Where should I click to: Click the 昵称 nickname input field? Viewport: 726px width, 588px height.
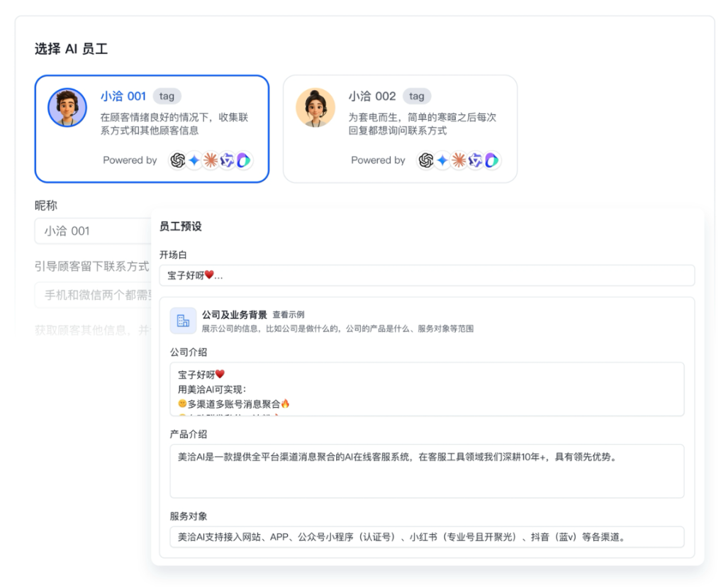(x=92, y=231)
